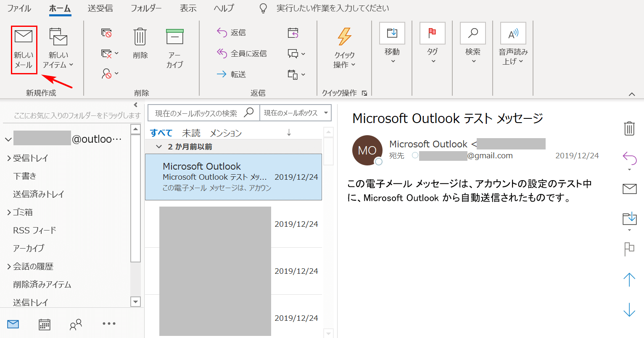Toggle sort order arrow in message list
This screenshot has width=644, height=338.
click(289, 133)
